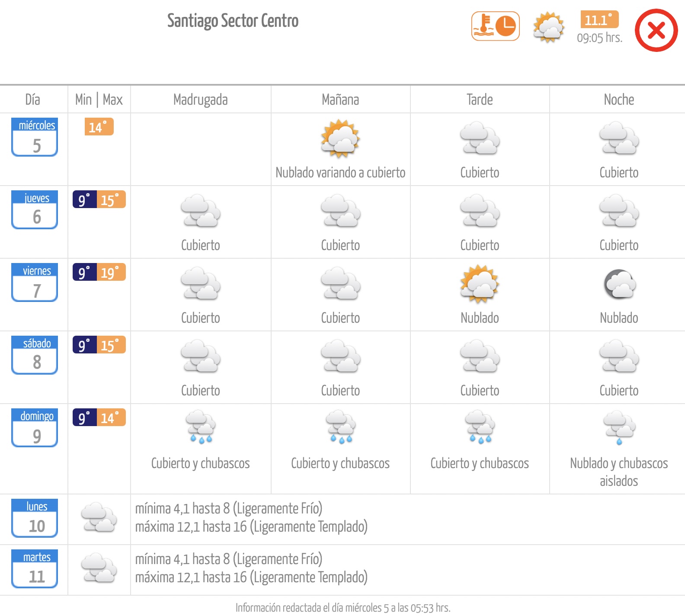Viewport: 685px width, 616px height.
Task: Click jueves Tarde overcast cloud icon
Action: (x=480, y=211)
